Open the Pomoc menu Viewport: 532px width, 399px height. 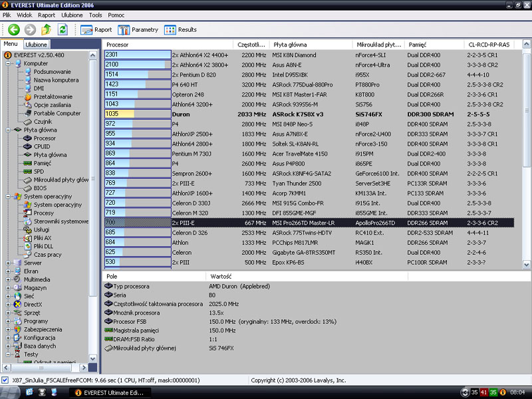coord(116,15)
